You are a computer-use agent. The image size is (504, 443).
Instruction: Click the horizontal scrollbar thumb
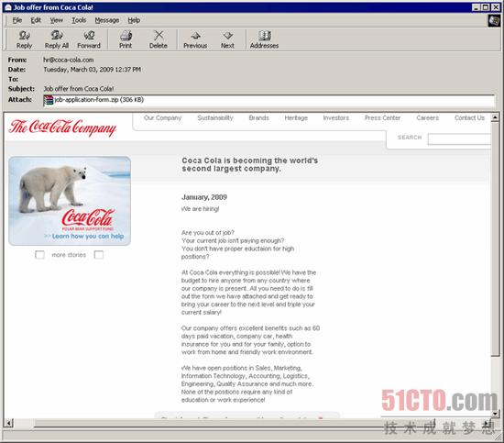coord(234,423)
